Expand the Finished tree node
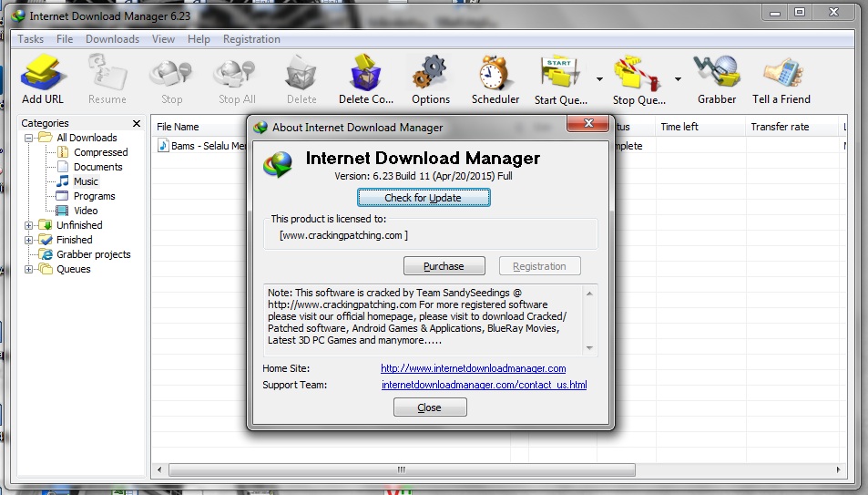The image size is (868, 495). (x=28, y=240)
